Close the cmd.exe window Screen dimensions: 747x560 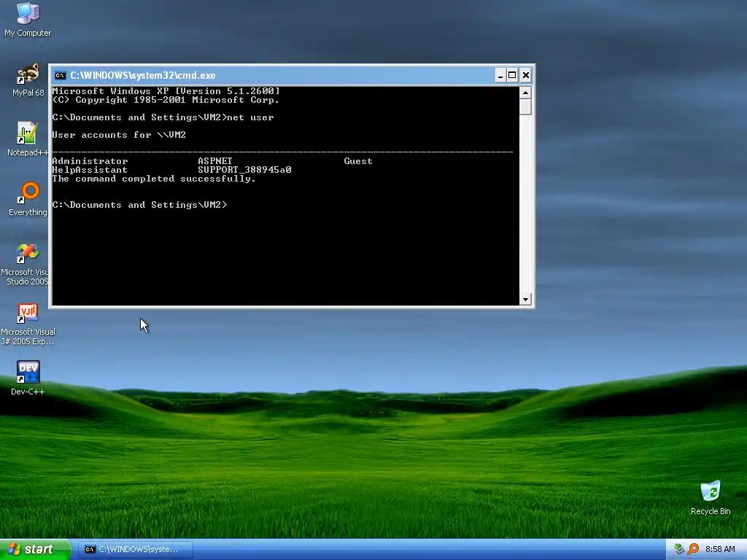click(x=525, y=75)
